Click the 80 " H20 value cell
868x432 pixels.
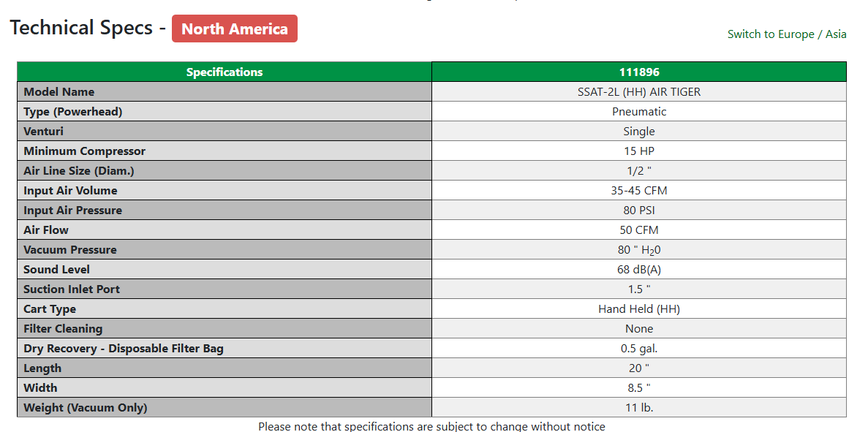639,250
